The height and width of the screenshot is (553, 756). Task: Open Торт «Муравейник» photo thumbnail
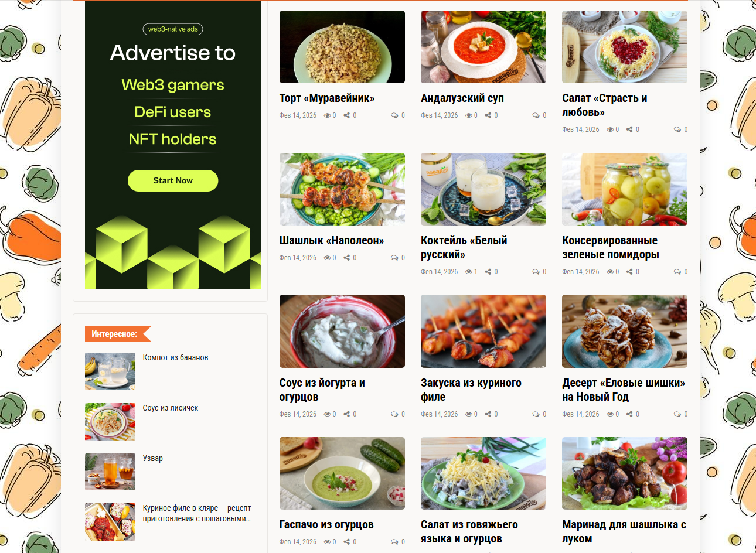[x=342, y=47]
